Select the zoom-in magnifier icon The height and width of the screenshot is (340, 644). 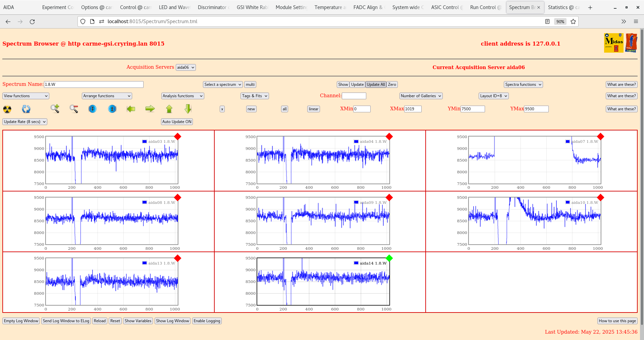(x=55, y=109)
